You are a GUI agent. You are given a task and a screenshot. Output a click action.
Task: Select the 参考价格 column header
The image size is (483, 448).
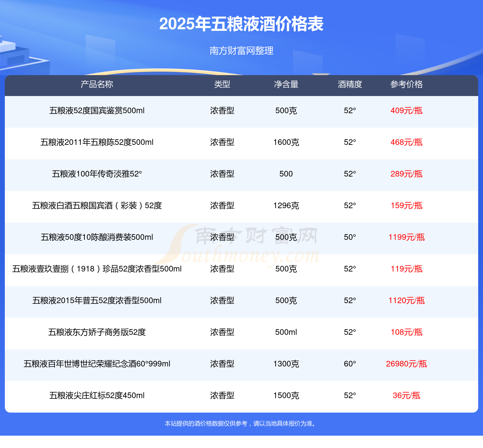[x=407, y=84]
